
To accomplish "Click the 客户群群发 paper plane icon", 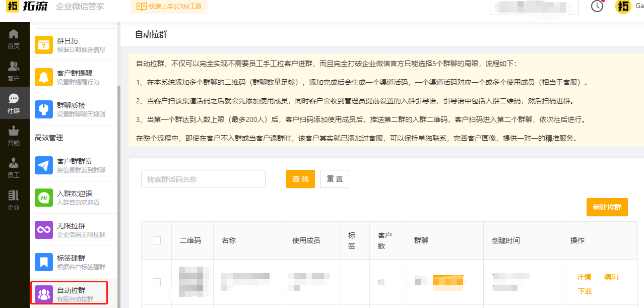I will click(44, 165).
